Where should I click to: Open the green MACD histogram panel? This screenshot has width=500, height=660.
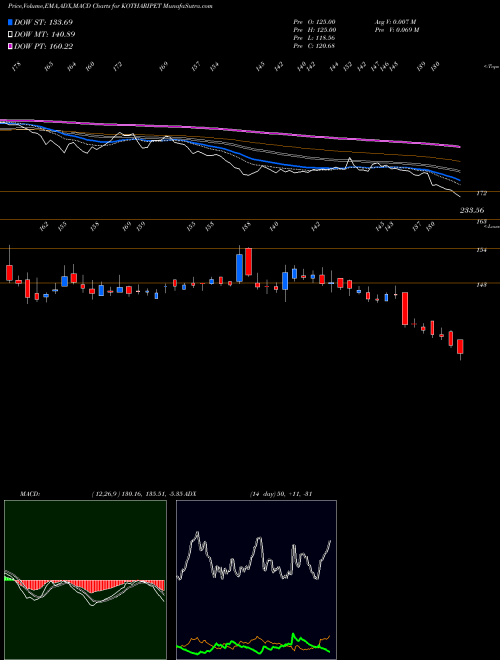click(85, 580)
